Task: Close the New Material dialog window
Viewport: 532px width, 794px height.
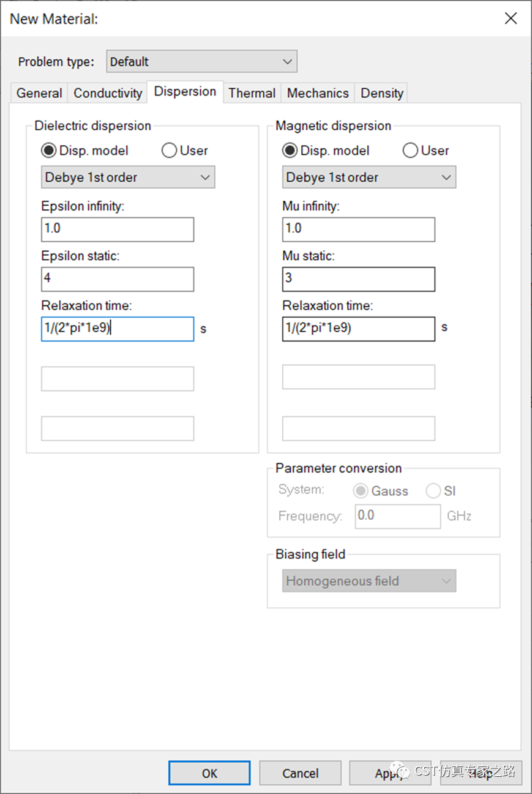Action: pos(511,18)
